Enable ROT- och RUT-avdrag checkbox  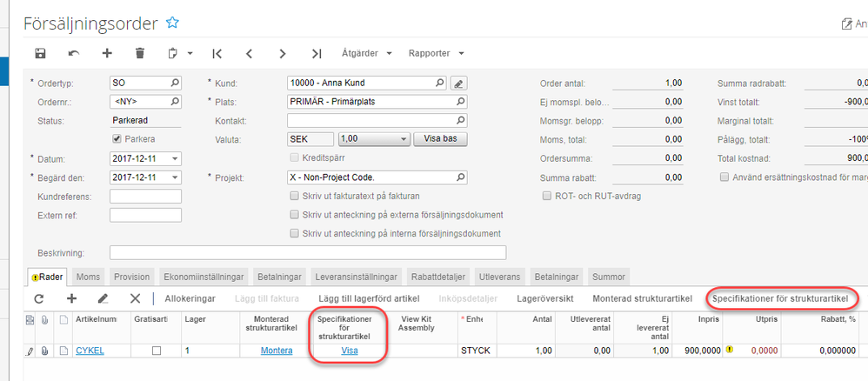pos(546,196)
